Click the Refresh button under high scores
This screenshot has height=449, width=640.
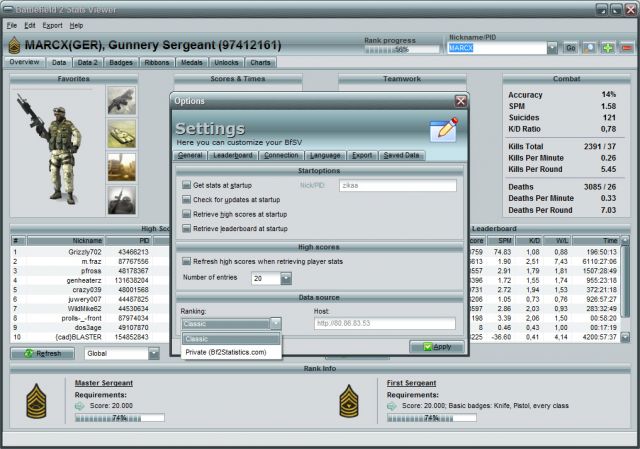[41, 353]
